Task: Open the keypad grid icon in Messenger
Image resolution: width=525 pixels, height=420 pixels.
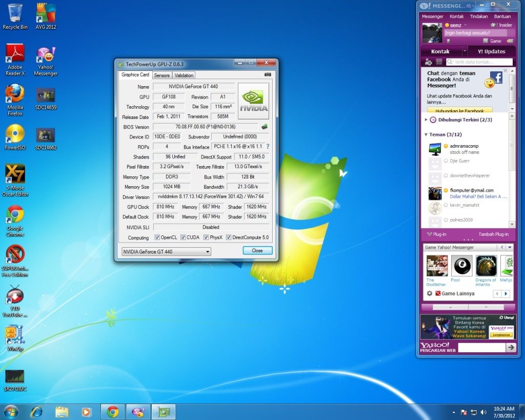Action: (x=439, y=62)
